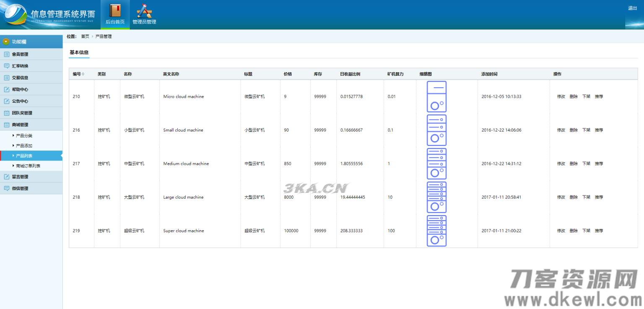Click the 价格 column header
The image size is (644, 309).
tap(288, 74)
